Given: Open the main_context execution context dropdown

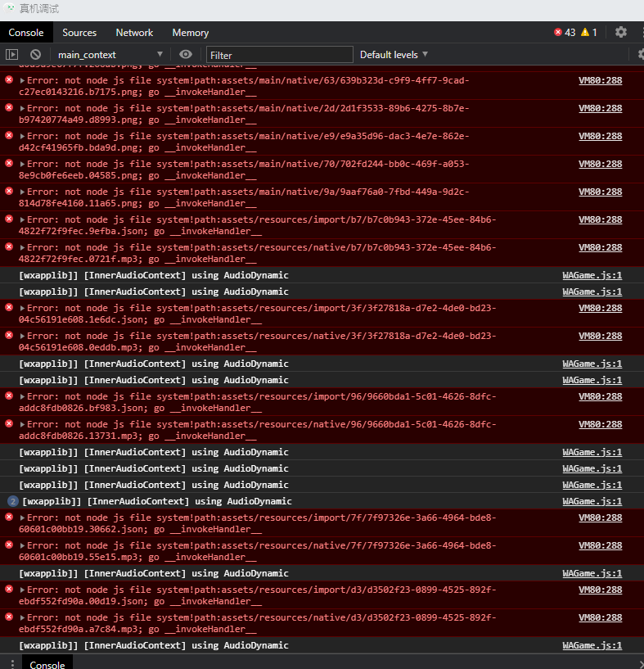Looking at the screenshot, I should (x=110, y=55).
